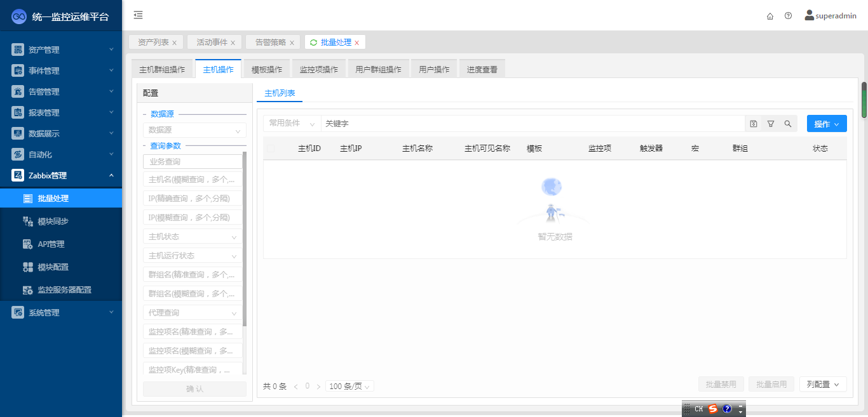
Task: Open the 主机运行状态 dropdown
Action: click(193, 256)
